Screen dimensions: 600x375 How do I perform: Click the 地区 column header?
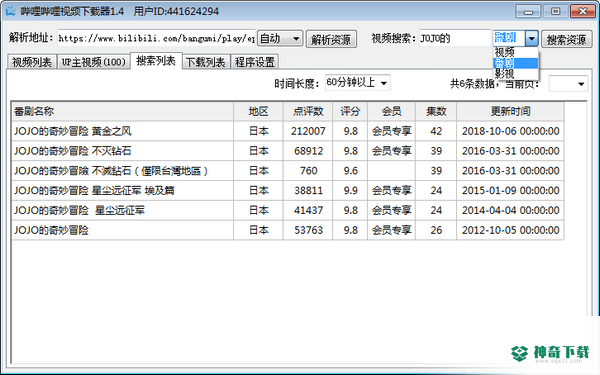[258, 111]
